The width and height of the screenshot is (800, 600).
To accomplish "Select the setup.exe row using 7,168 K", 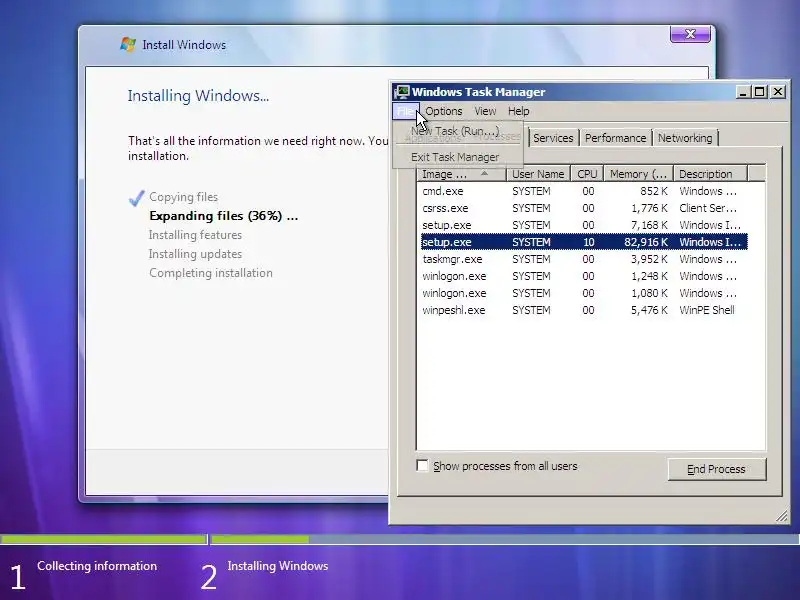I will coord(584,225).
